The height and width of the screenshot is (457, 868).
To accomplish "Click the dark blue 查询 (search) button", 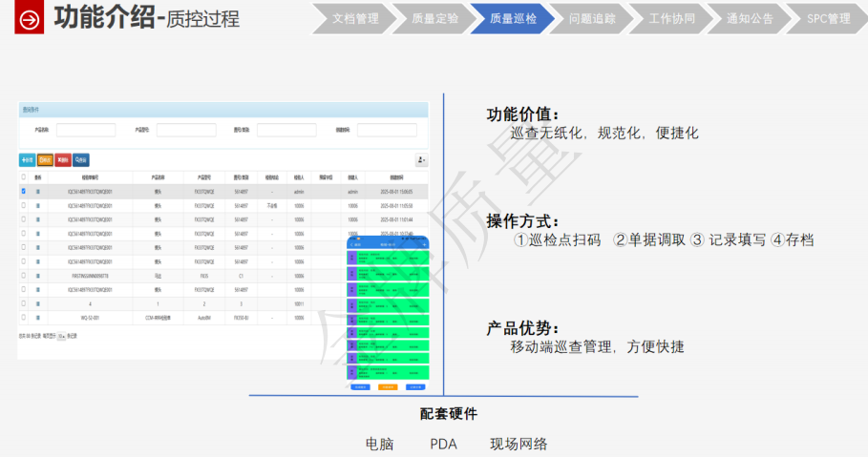I will pyautogui.click(x=81, y=160).
